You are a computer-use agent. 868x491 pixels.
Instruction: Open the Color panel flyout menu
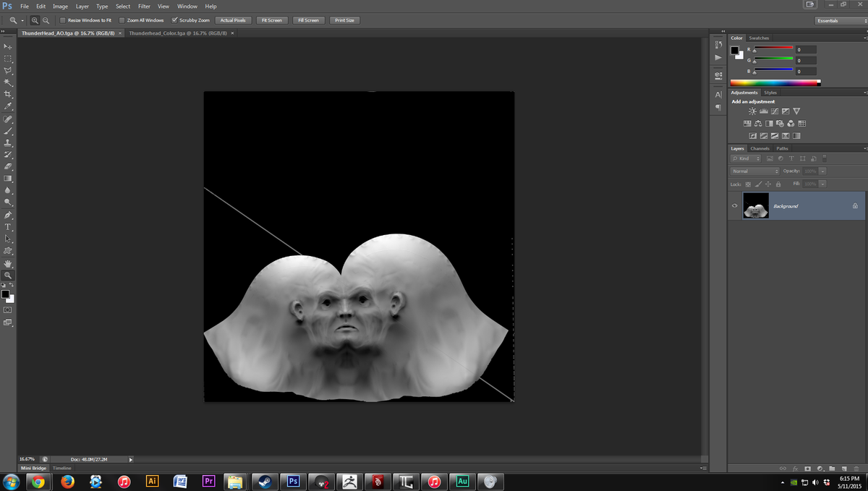(864, 38)
